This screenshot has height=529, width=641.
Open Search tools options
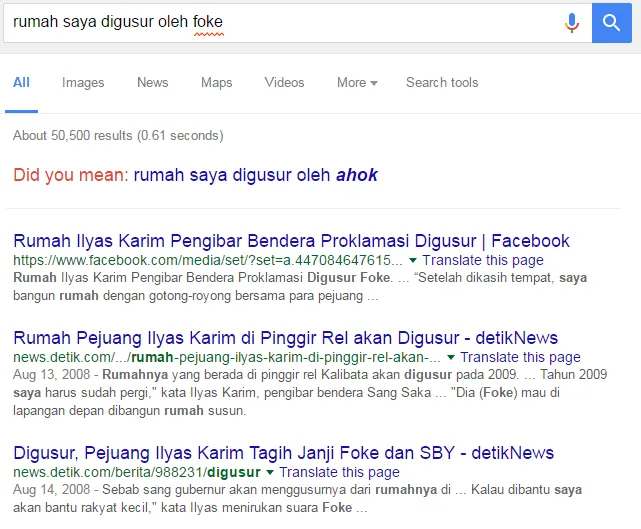[442, 83]
